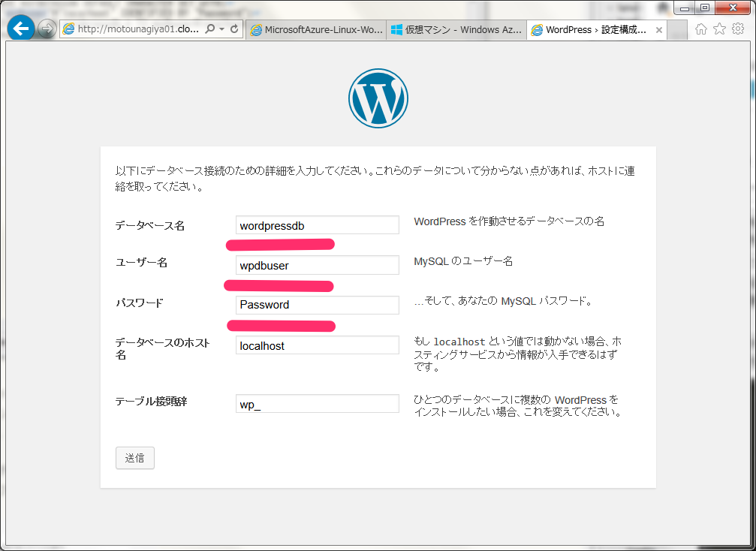Click the WordPress logo
The image size is (756, 551).
click(378, 98)
